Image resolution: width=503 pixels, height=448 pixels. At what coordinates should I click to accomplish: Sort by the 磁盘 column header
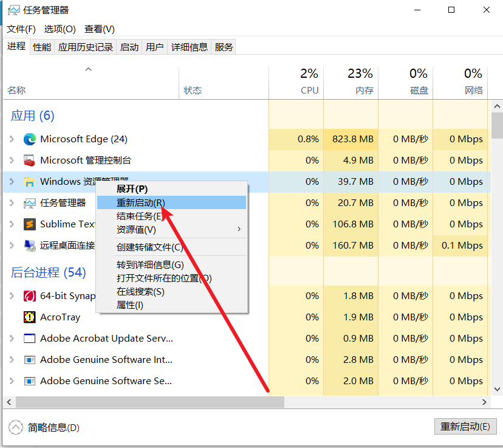[x=405, y=83]
